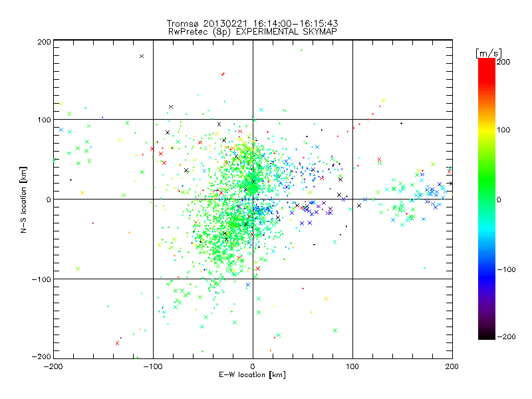
Task: Click the black X marker in upper-left plot quadrant
Action: 142,57
